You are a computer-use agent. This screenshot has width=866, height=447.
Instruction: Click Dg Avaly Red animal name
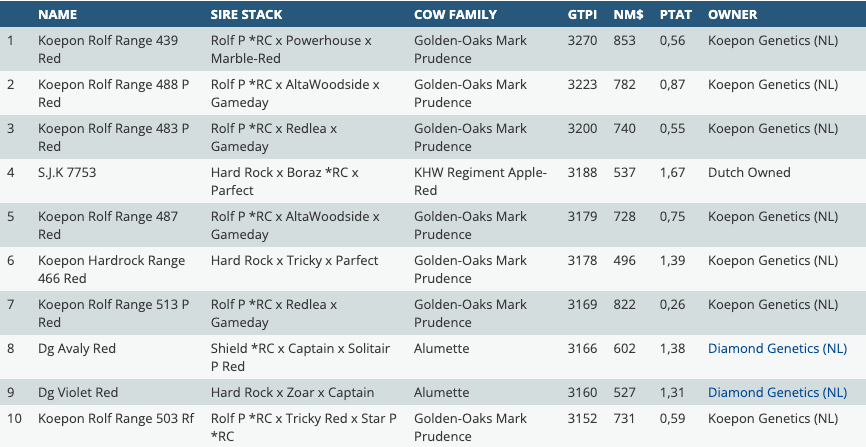[x=77, y=348]
